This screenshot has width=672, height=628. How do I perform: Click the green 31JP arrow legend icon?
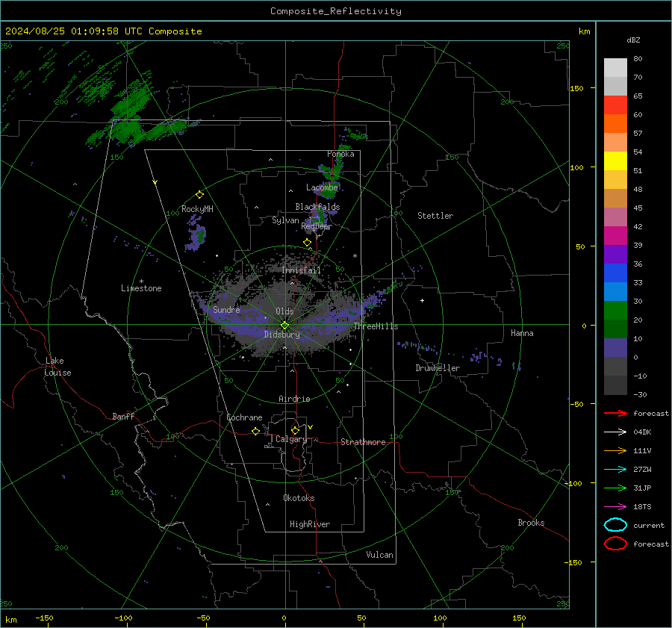click(615, 488)
